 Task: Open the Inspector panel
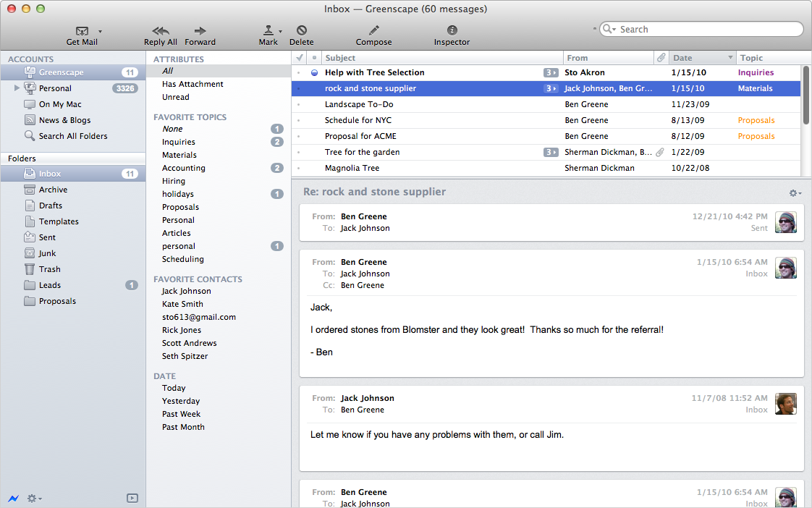[x=452, y=30]
